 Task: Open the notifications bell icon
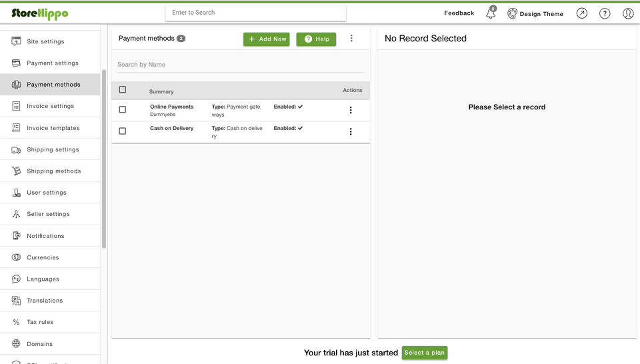(491, 13)
